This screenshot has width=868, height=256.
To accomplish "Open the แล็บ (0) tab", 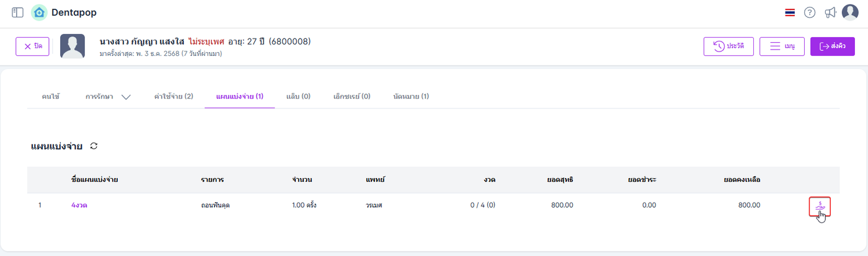I will click(x=298, y=97).
